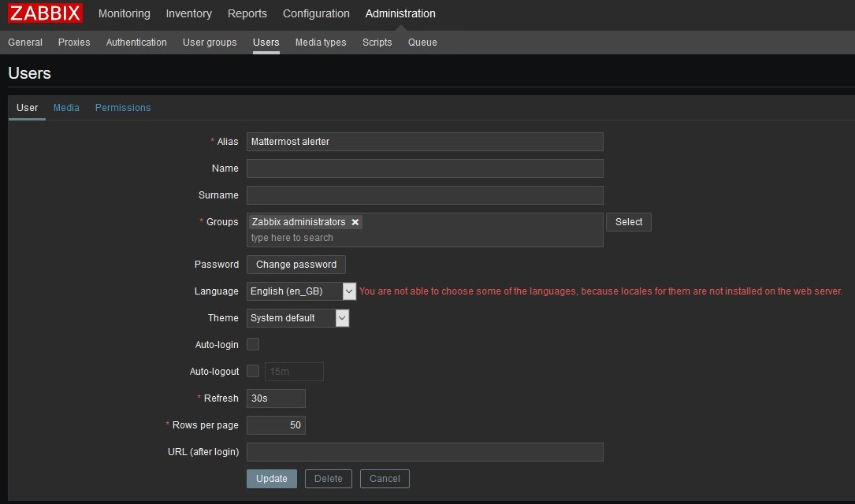Enable the Auto-login checkbox
Screen dimensions: 855x504
[x=253, y=344]
